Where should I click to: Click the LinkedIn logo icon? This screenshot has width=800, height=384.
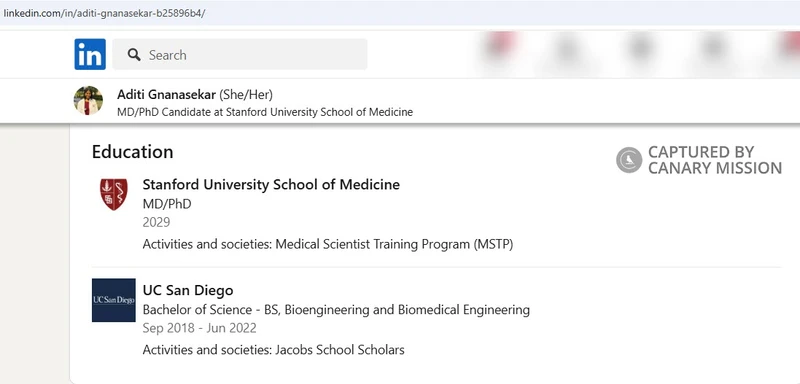point(90,54)
